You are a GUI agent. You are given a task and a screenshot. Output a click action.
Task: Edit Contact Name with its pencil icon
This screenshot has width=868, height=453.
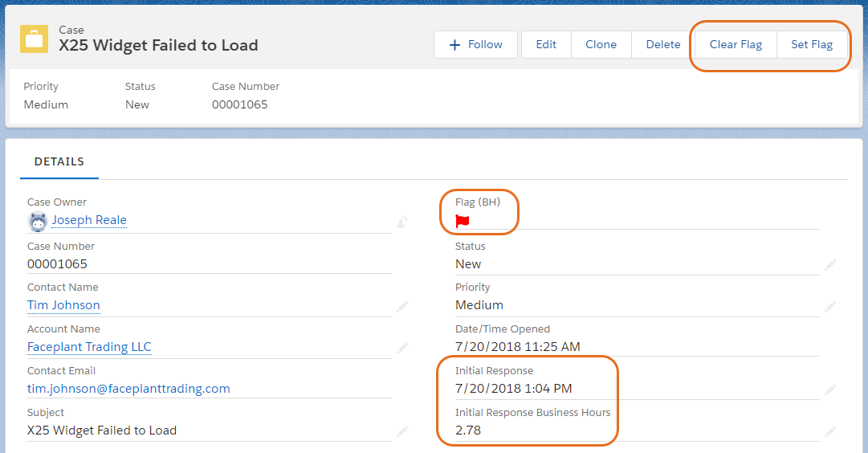pos(402,306)
